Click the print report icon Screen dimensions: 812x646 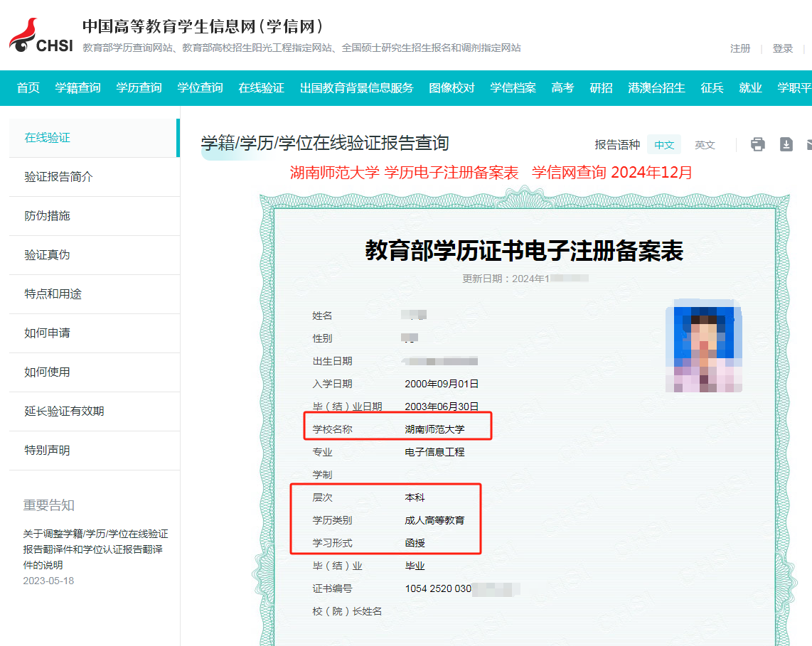758,144
